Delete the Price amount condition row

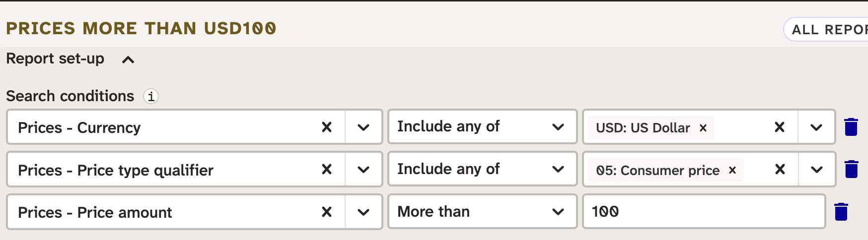pos(841,212)
